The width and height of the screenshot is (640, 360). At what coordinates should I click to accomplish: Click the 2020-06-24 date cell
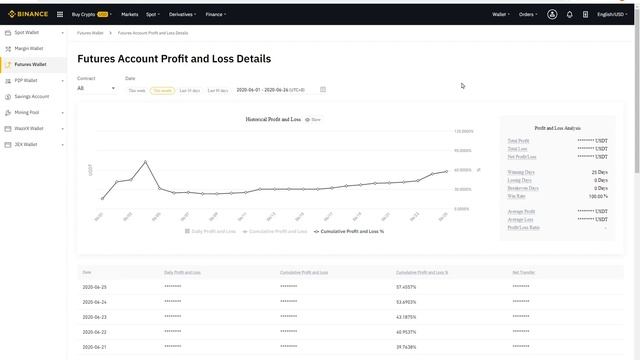pyautogui.click(x=94, y=302)
